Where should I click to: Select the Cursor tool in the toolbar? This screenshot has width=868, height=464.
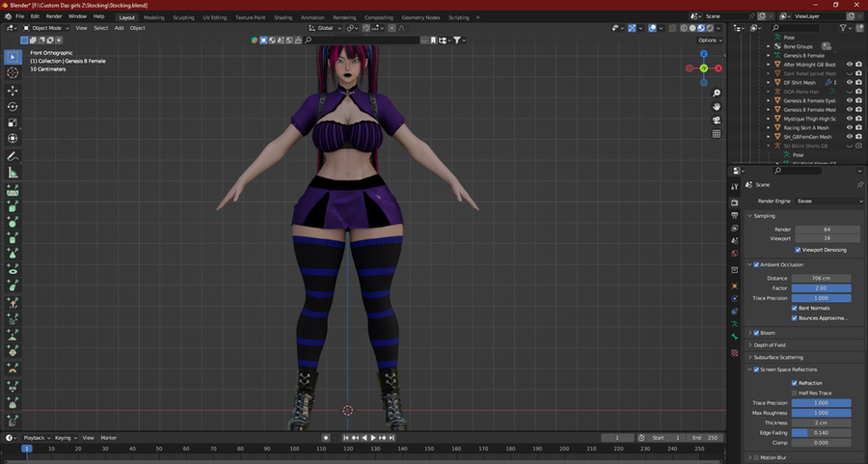[13, 72]
